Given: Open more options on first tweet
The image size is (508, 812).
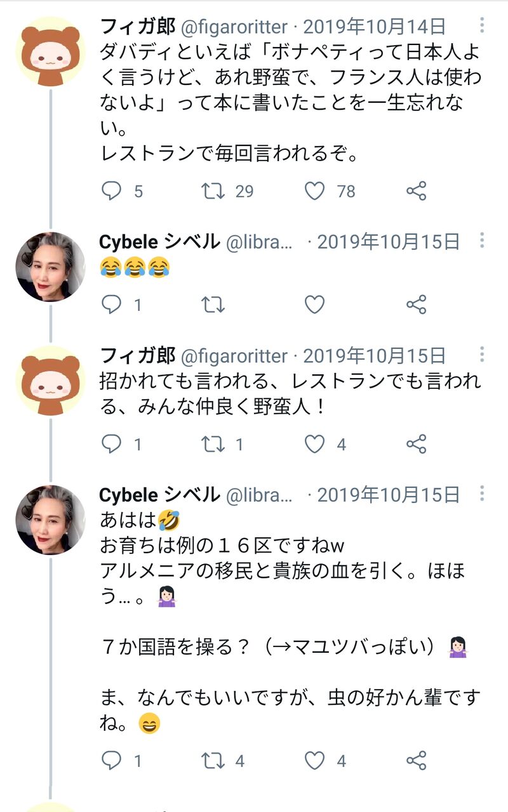Looking at the screenshot, I should pyautogui.click(x=483, y=26).
